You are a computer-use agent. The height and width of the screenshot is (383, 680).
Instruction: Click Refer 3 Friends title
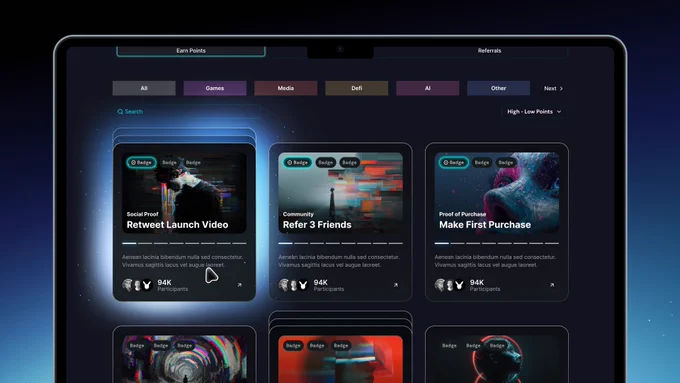click(317, 225)
